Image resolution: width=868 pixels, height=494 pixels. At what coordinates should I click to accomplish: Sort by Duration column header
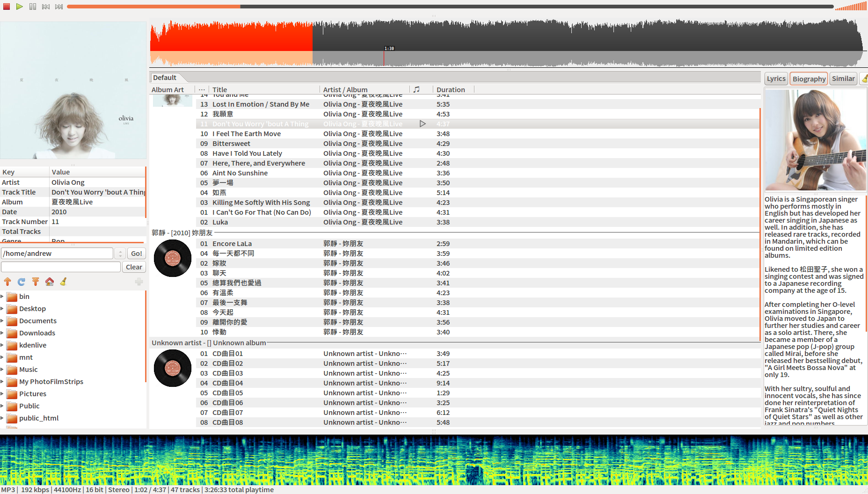(453, 89)
